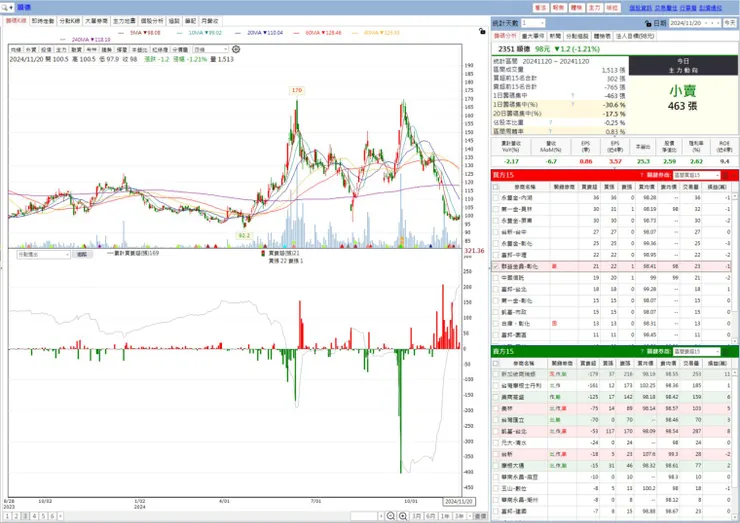Viewport: 740px width, 523px height.
Task: Toggle 外資 in chart toolbar
Action: coord(31,50)
